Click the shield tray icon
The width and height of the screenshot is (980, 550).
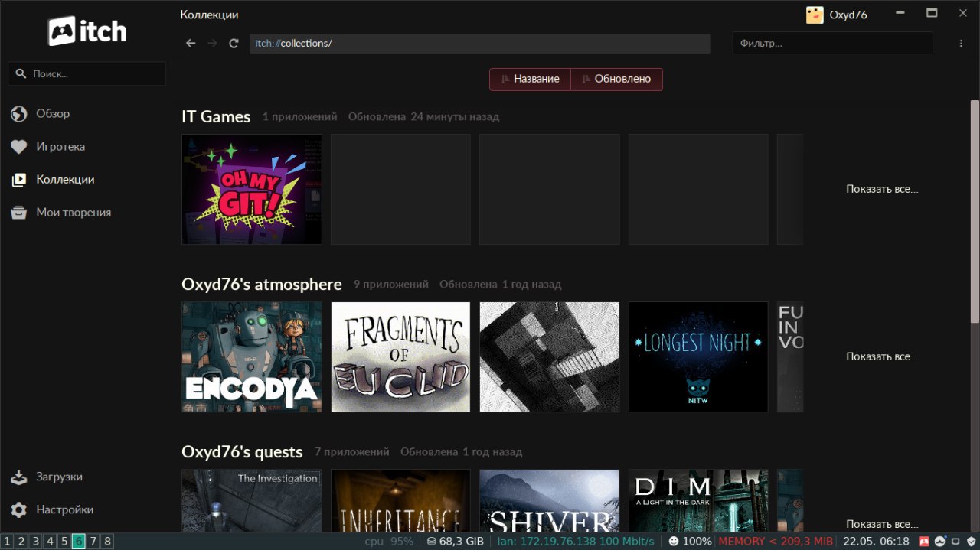[x=971, y=542]
